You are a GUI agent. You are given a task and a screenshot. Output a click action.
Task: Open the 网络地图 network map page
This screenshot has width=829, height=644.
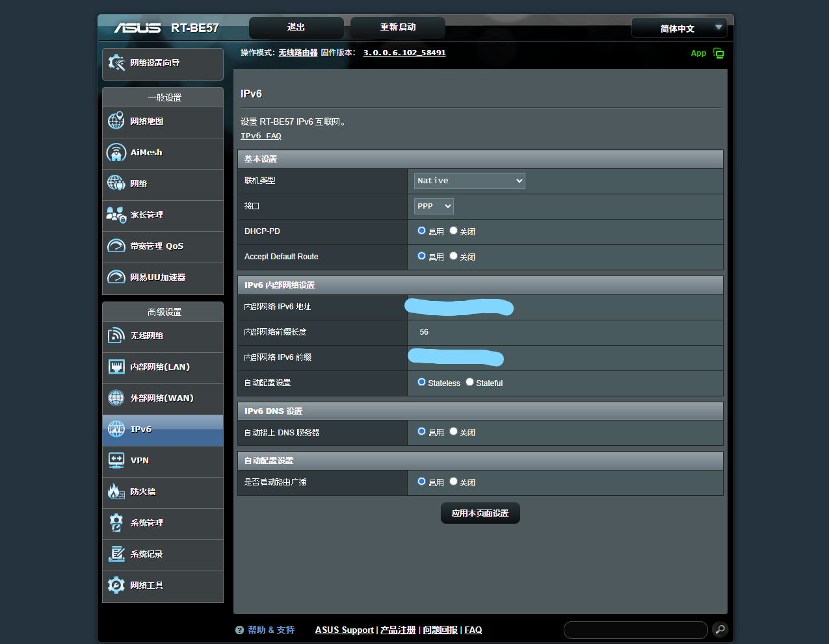click(116, 120)
